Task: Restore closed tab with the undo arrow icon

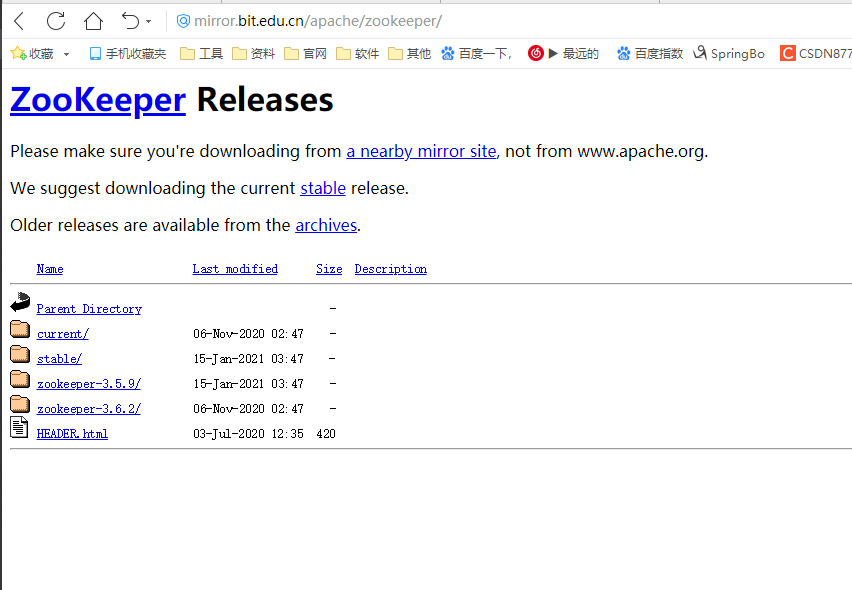Action: tap(130, 21)
